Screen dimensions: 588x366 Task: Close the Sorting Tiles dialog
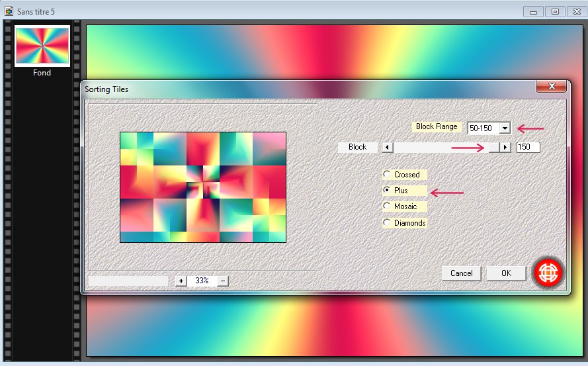click(551, 86)
